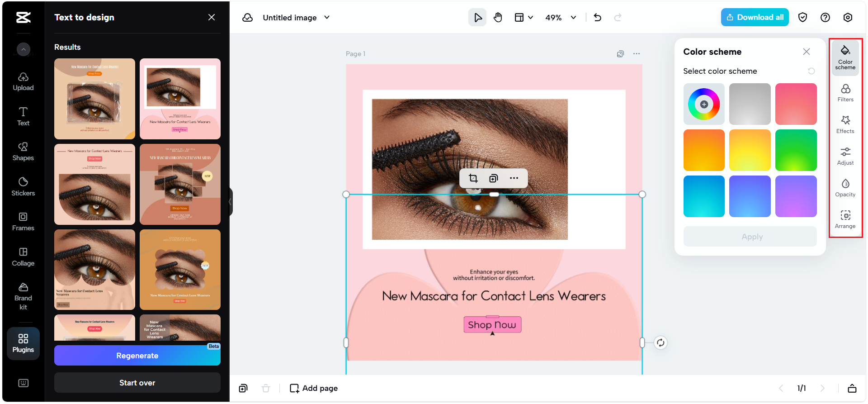868x404 pixels.
Task: Click the Download all button
Action: click(755, 17)
